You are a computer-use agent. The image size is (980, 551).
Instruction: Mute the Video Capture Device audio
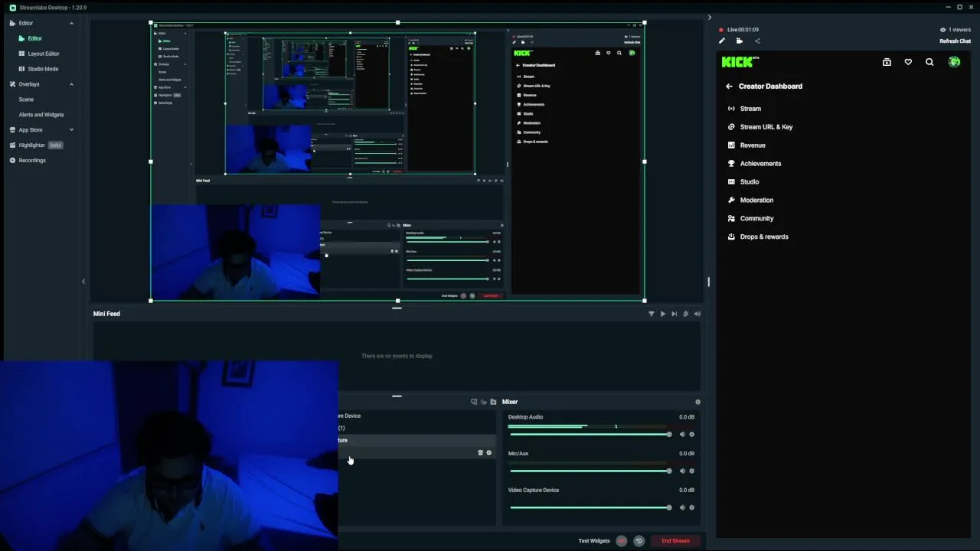click(x=682, y=508)
